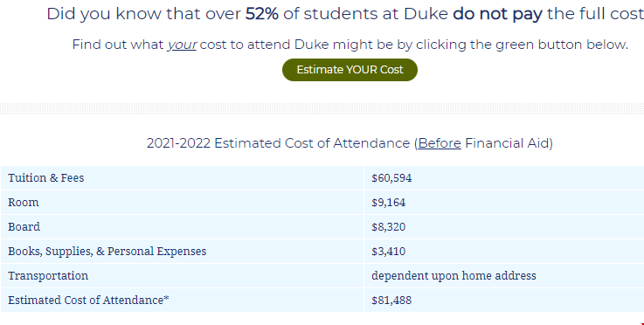Click the Estimated Cost of Attendance* label
The height and width of the screenshot is (325, 644).
click(88, 300)
